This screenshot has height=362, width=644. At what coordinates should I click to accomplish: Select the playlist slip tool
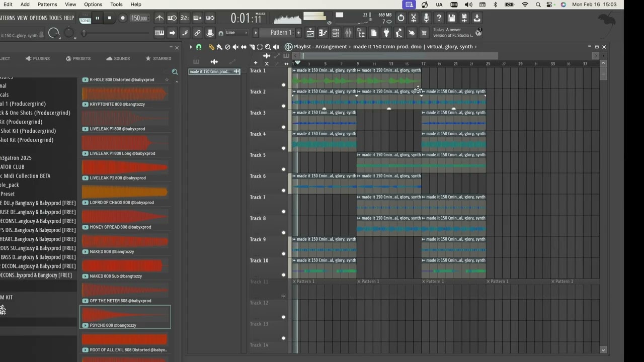click(244, 47)
